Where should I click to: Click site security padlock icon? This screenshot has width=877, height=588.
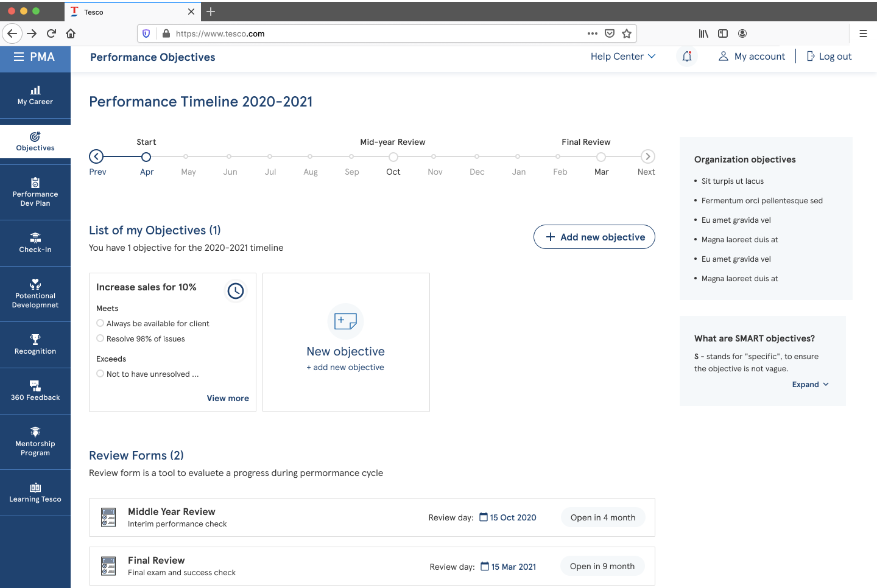tap(166, 33)
